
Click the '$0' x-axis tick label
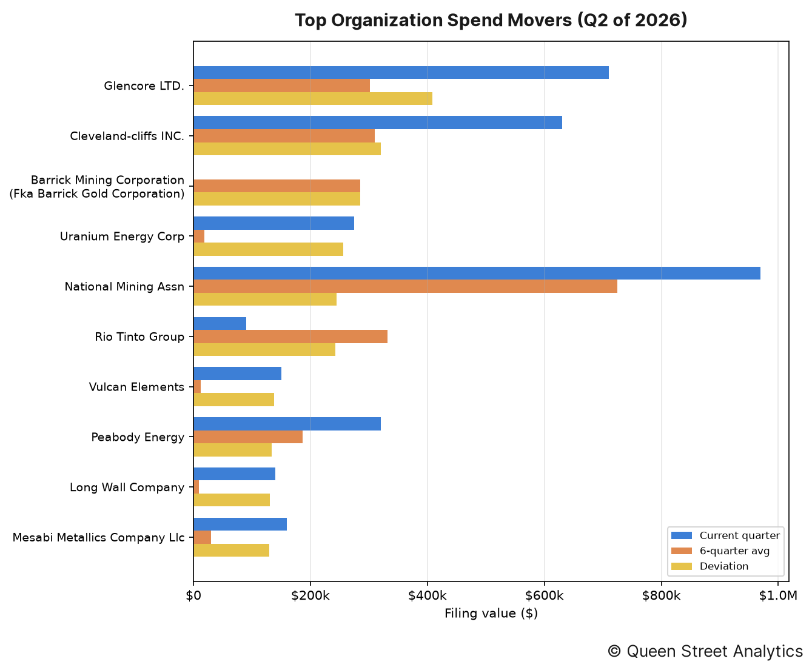coord(193,596)
